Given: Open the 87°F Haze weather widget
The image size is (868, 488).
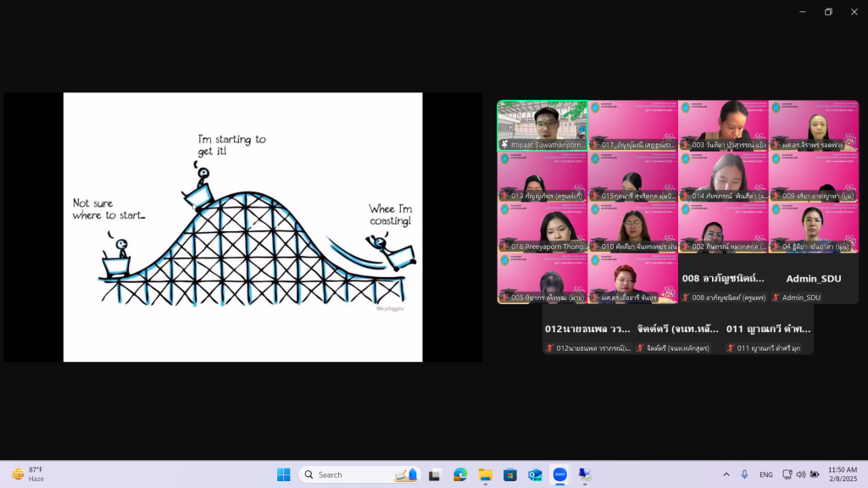Looking at the screenshot, I should (x=30, y=474).
